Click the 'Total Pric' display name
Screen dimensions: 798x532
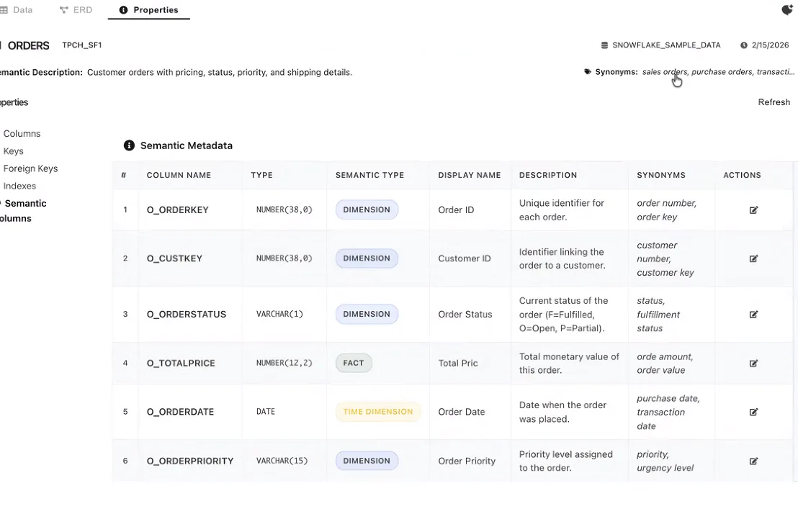tap(458, 363)
